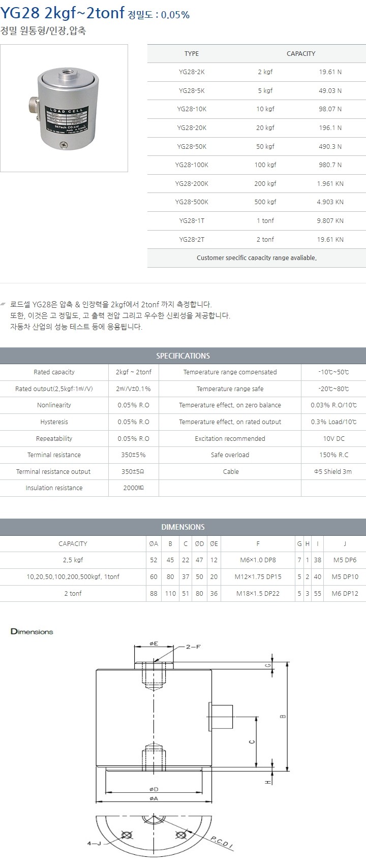The width and height of the screenshot is (366, 868).
Task: Select the YG28-20K type cell
Action: coord(192,128)
